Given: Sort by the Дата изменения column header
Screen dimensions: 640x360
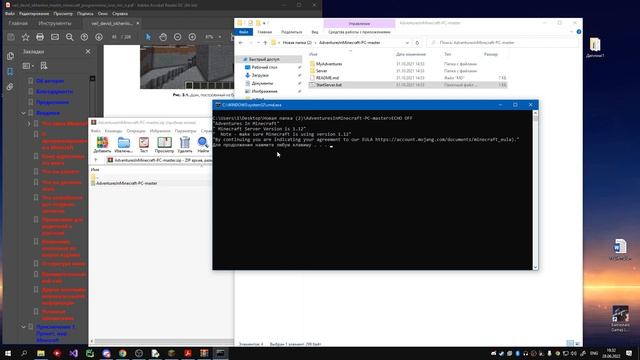Looking at the screenshot, I should [411, 54].
